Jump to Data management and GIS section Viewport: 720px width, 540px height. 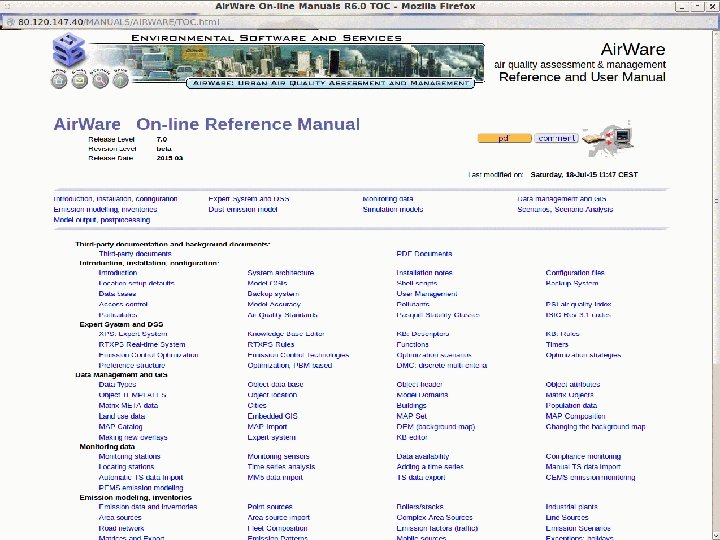pos(562,199)
